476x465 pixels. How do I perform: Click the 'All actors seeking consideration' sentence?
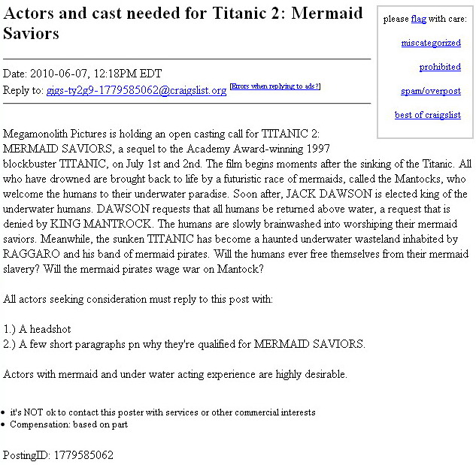138,300
